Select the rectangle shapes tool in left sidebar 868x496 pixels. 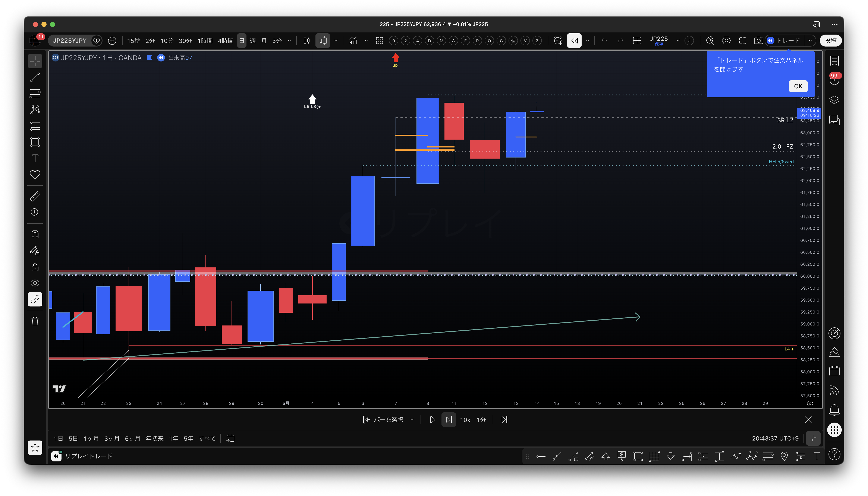pyautogui.click(x=35, y=142)
